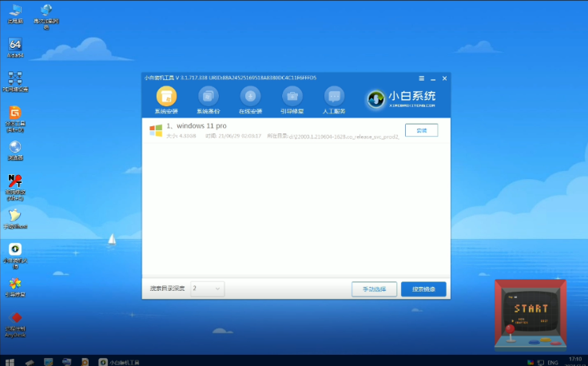
Task: Click the taskbar clock showing 17:10
Action: point(574,361)
